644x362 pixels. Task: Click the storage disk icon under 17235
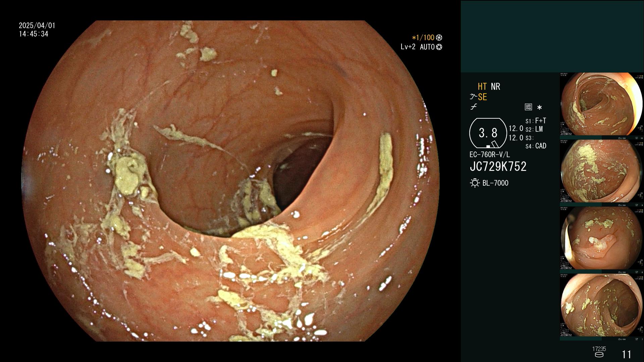[599, 355]
